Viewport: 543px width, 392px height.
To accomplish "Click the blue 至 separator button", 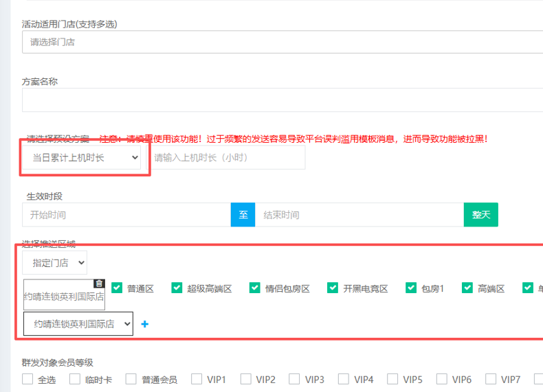I will coord(243,214).
